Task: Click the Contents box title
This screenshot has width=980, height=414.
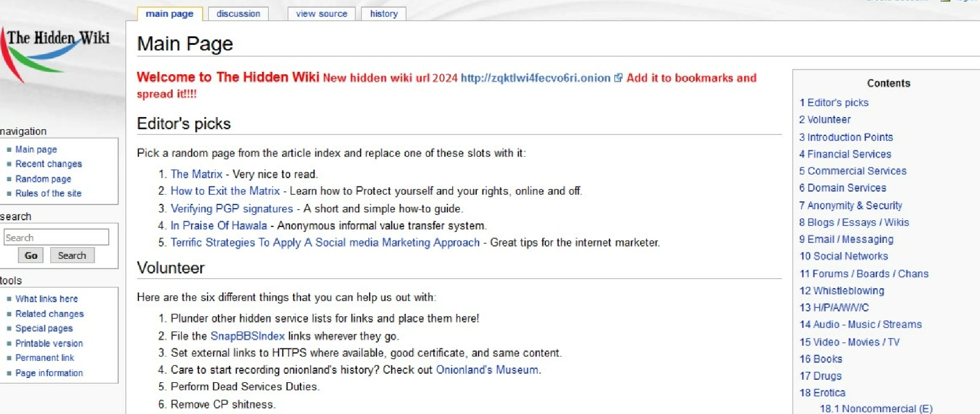Action: [888, 83]
